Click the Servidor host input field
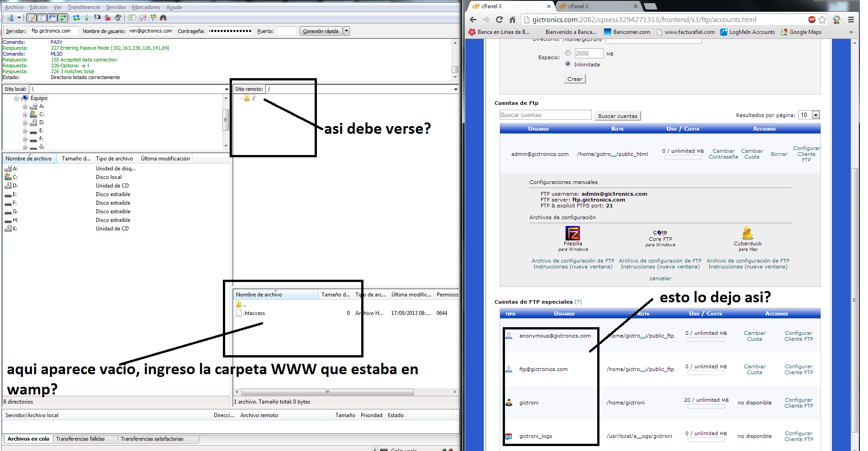The width and height of the screenshot is (868, 451). pyautogui.click(x=54, y=31)
